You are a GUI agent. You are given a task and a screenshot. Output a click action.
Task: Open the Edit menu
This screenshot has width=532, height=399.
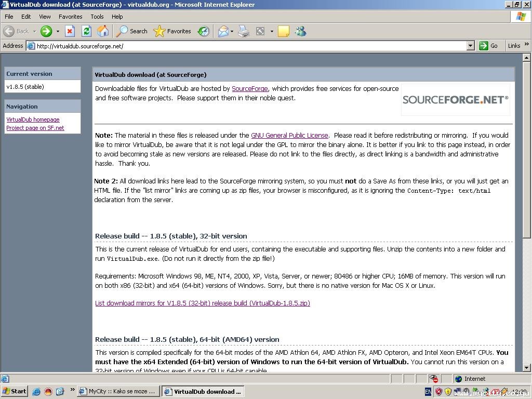26,17
